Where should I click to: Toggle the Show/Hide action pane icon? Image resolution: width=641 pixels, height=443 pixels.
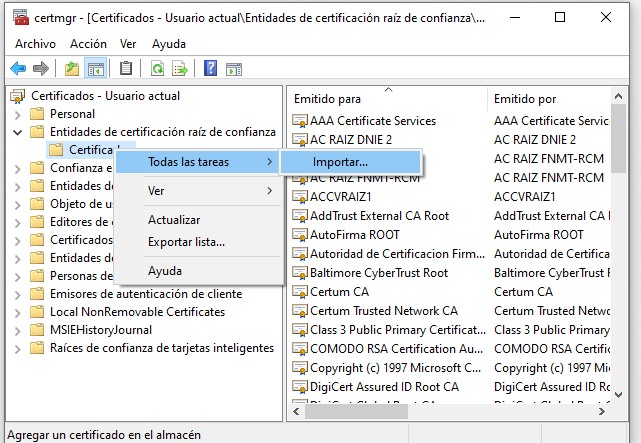[234, 69]
